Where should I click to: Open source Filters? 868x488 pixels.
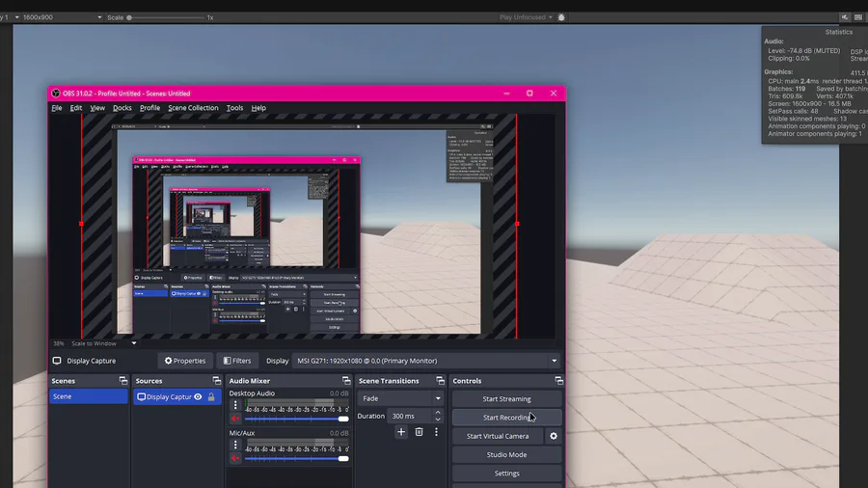237,361
